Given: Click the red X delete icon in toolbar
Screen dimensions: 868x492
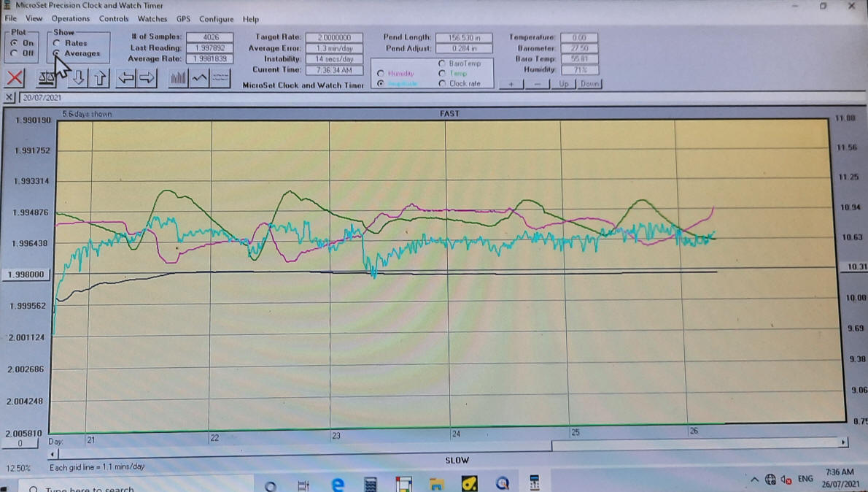Looking at the screenshot, I should [15, 77].
